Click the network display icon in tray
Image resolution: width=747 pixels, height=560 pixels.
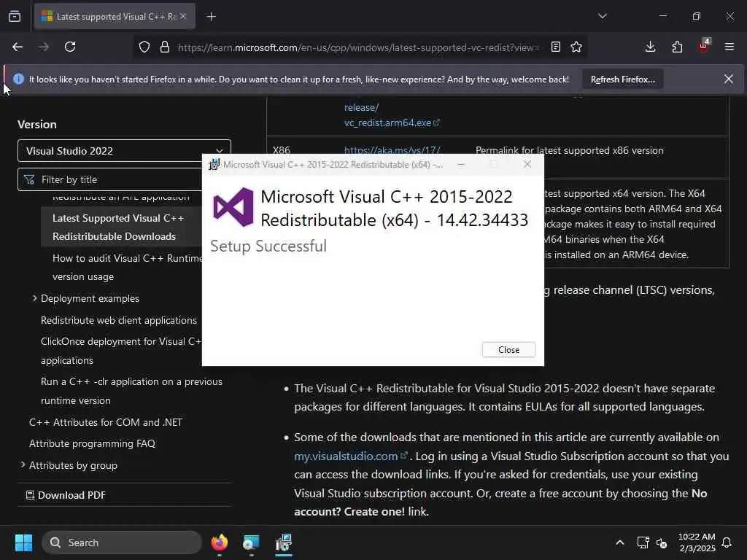click(643, 542)
